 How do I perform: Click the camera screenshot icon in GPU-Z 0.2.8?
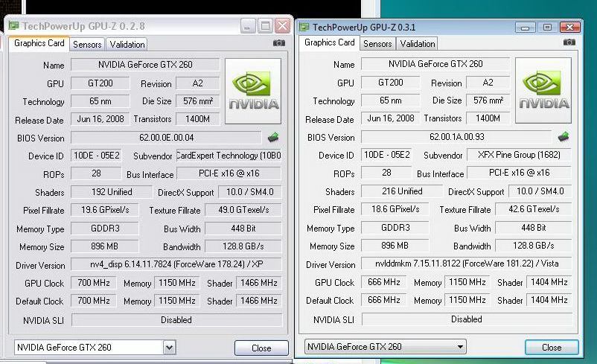279,43
